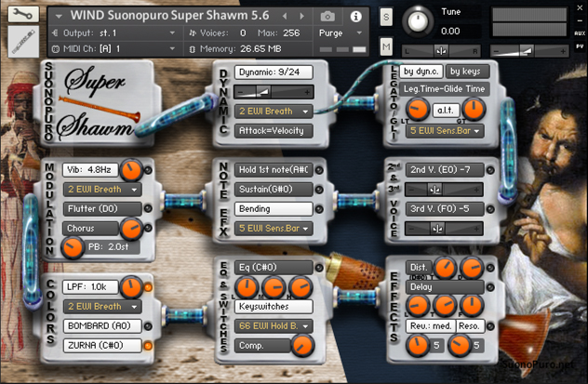
Task: Click the pan slider in header
Action: pyautogui.click(x=441, y=51)
